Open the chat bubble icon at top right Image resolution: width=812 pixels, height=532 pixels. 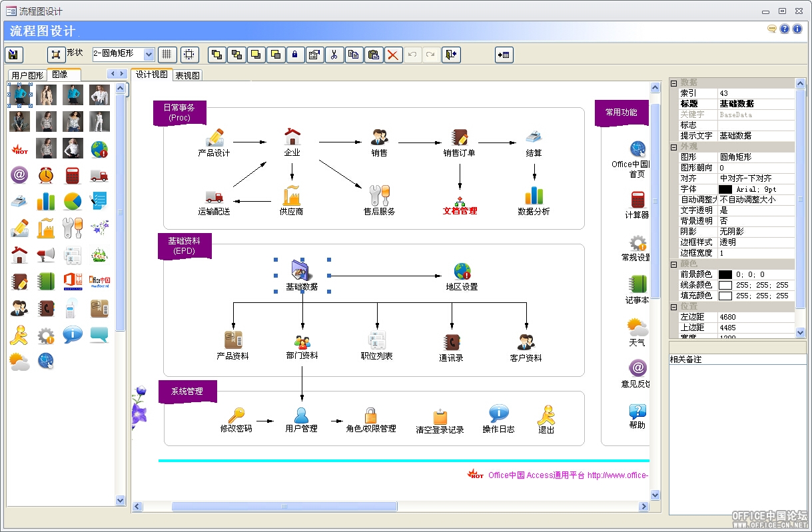[x=772, y=29]
